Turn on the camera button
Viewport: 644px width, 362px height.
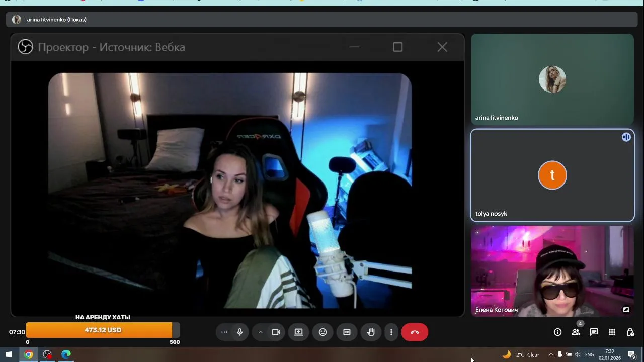point(276,332)
